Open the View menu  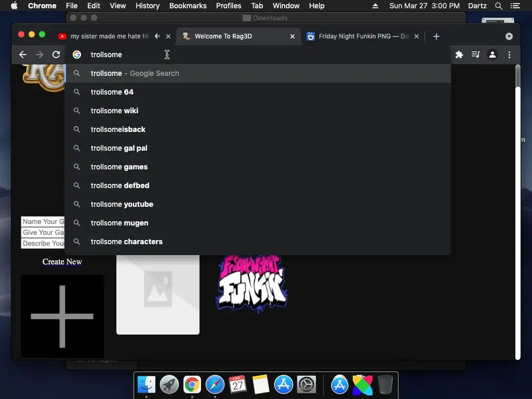pos(118,6)
